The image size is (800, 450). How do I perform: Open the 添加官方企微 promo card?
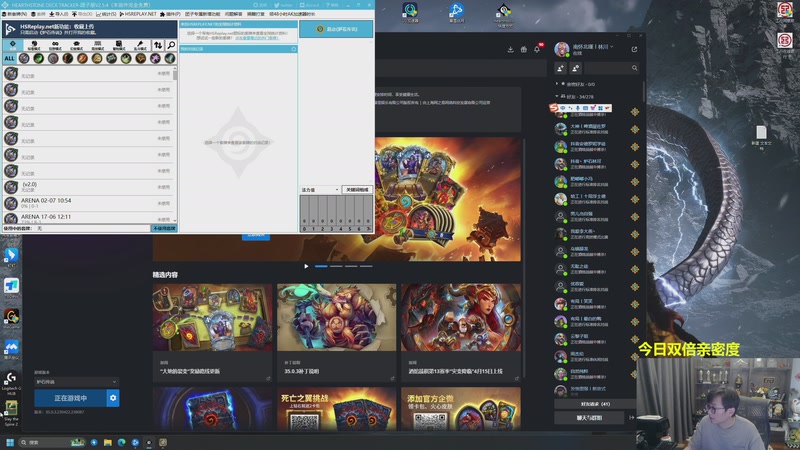point(461,409)
